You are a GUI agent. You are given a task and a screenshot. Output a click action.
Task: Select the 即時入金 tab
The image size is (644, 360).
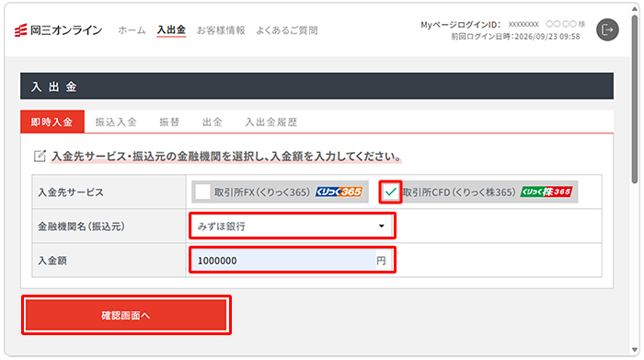coord(52,122)
